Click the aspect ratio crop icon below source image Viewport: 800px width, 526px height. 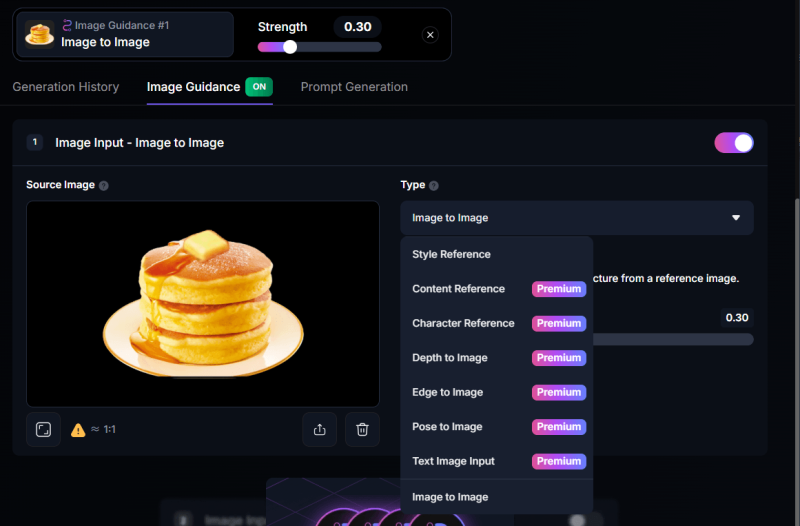[x=43, y=429]
